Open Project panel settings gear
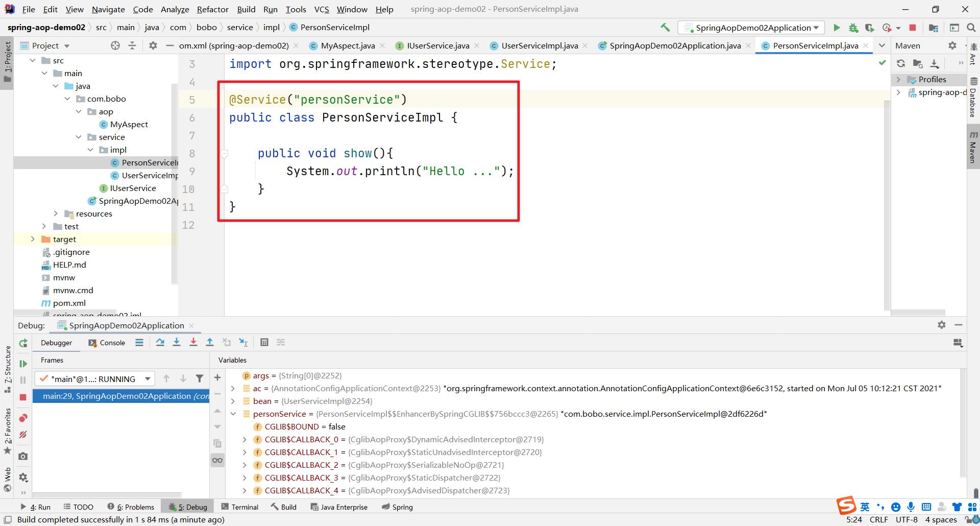This screenshot has height=526, width=980. 153,45
